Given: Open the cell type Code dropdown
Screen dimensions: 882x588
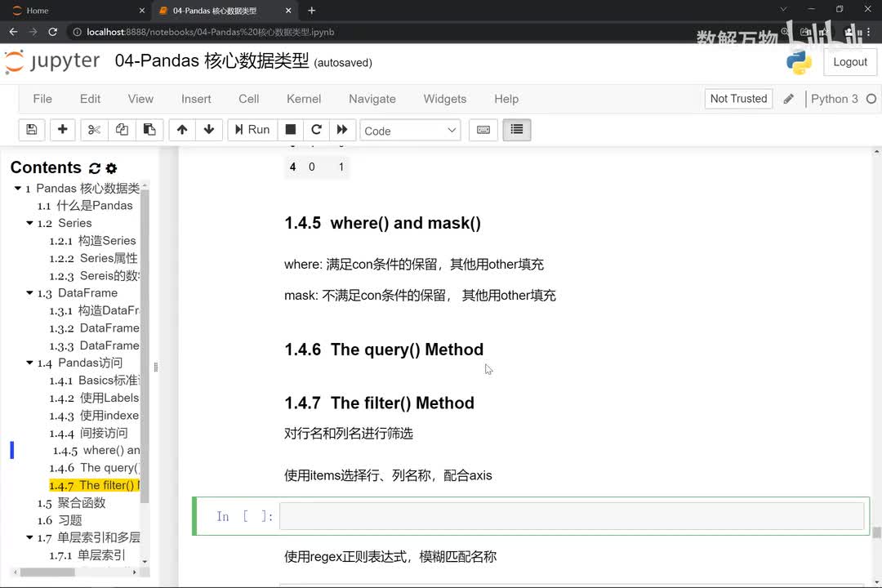Looking at the screenshot, I should pos(410,131).
